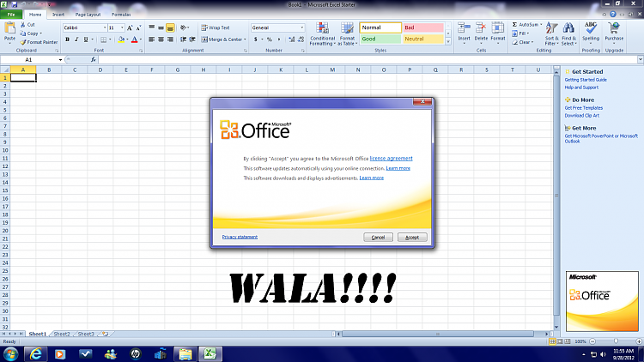Viewport: 644px width, 362px height.
Task: Click the Insert Function fx icon
Action: coord(94,59)
